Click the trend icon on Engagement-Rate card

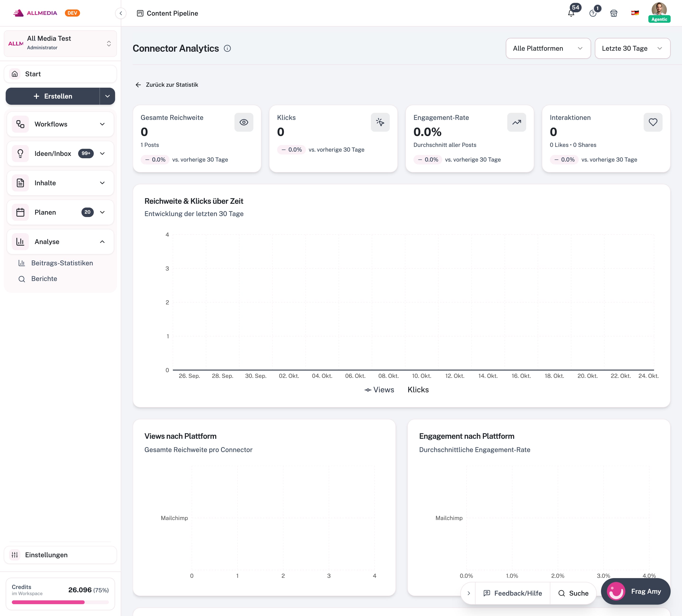click(516, 122)
